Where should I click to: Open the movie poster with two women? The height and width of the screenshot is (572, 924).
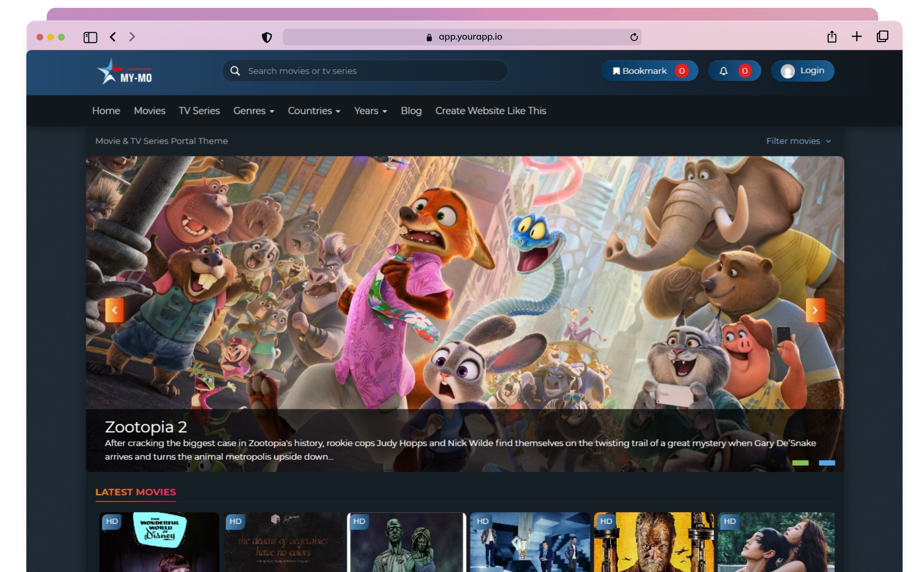pos(776,542)
